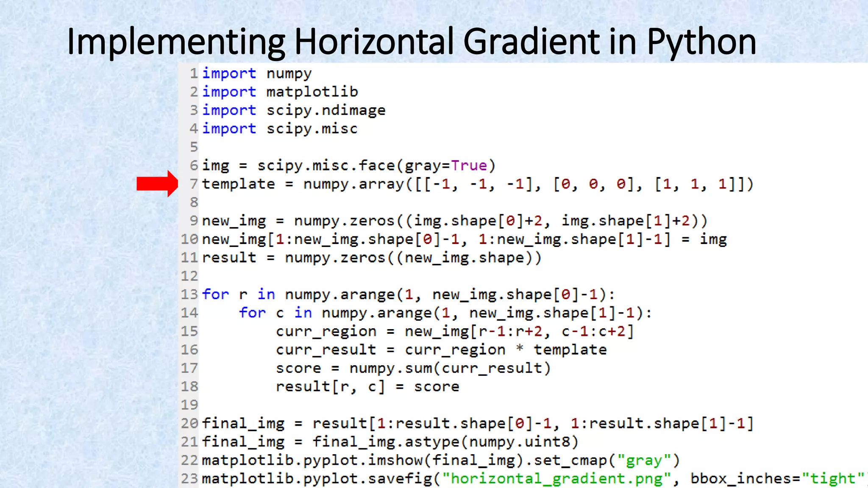The height and width of the screenshot is (488, 868).
Task: Click the curr_region = new_img slice line
Action: click(x=455, y=331)
